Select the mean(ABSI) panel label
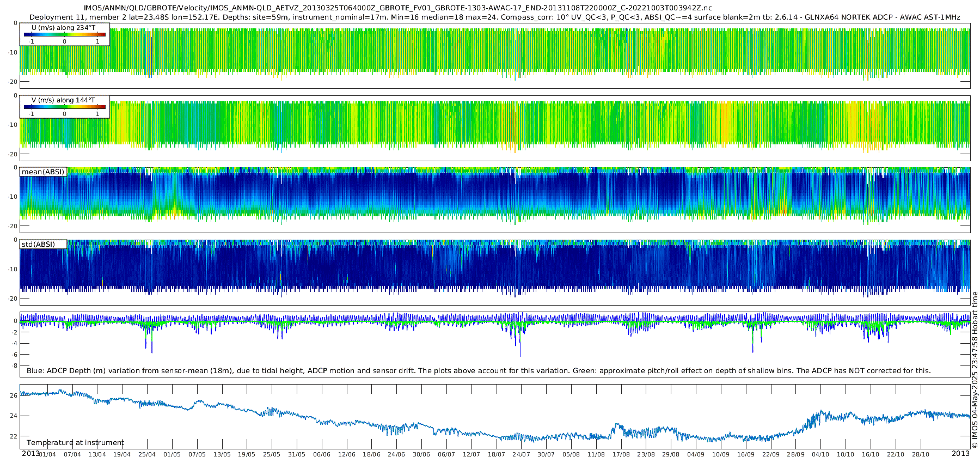Image resolution: width=980 pixels, height=463 pixels. click(43, 172)
